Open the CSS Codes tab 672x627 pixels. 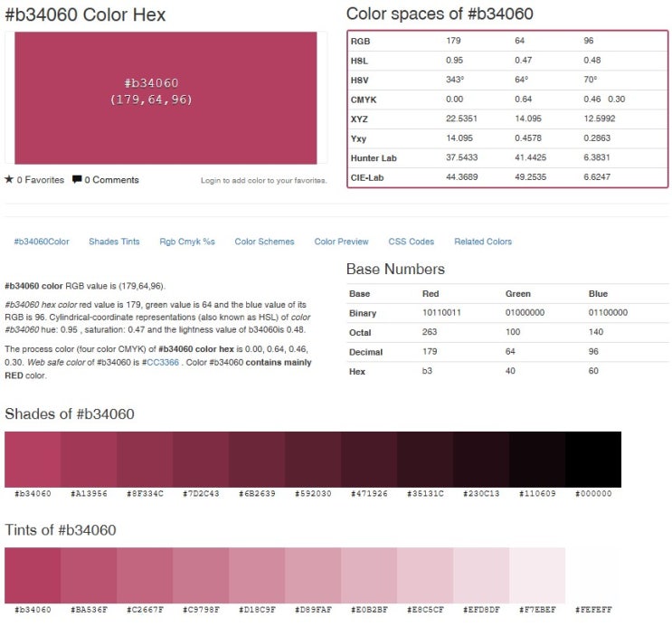[x=411, y=242]
